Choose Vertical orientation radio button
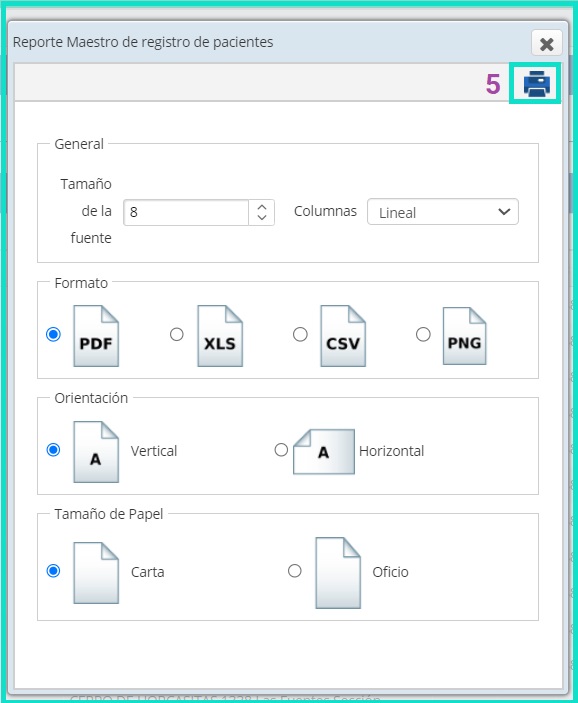 tap(53, 450)
